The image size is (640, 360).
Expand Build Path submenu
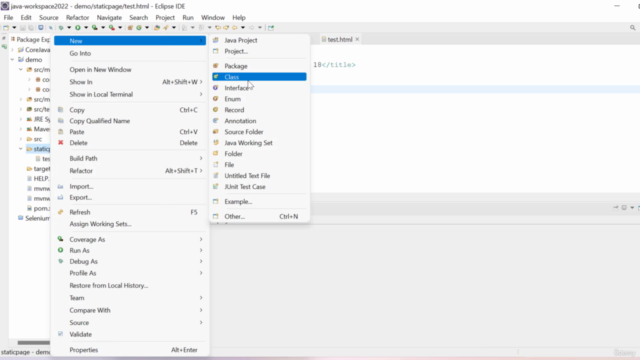click(201, 158)
